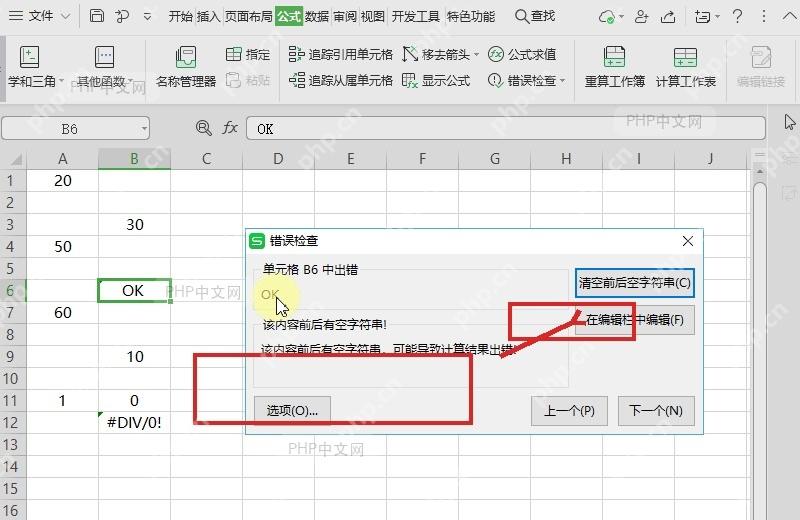The width and height of the screenshot is (800, 520).
Task: Click the cloud sync status icon
Action: coord(607,17)
